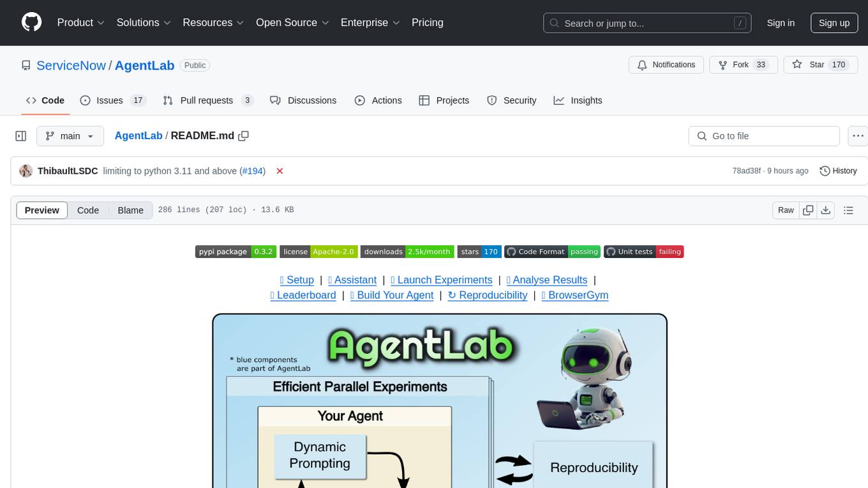The image size is (868, 488).
Task: Select the Preview view
Action: [x=42, y=210]
